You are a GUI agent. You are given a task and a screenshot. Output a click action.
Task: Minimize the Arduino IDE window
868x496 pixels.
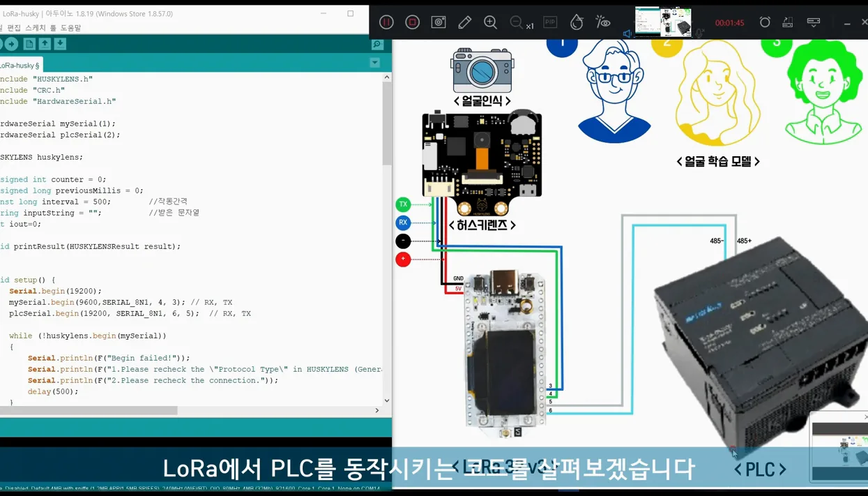click(x=323, y=13)
